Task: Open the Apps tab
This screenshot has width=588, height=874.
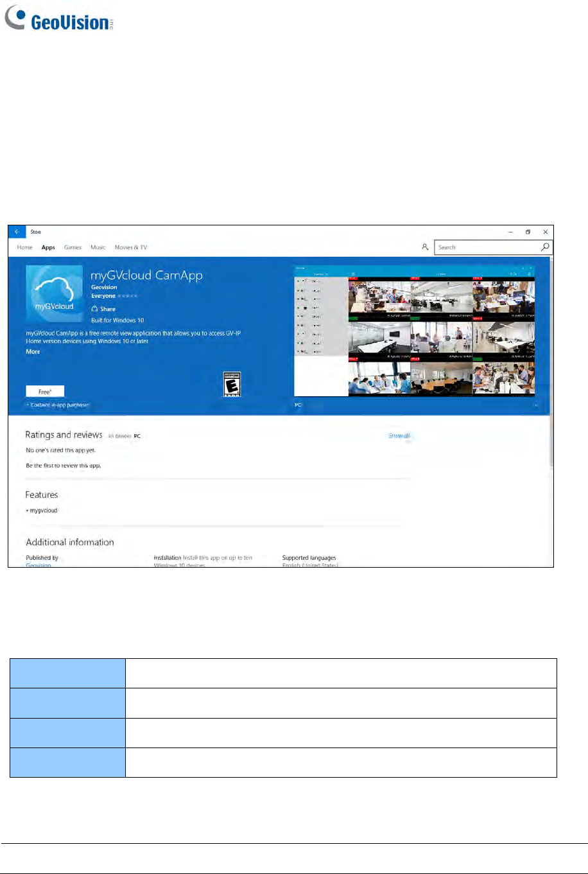Action: [x=48, y=247]
